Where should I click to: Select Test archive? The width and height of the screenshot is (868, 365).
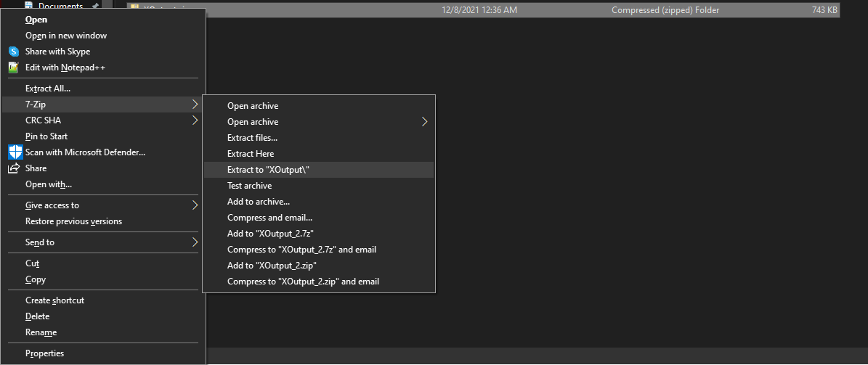[x=249, y=186]
